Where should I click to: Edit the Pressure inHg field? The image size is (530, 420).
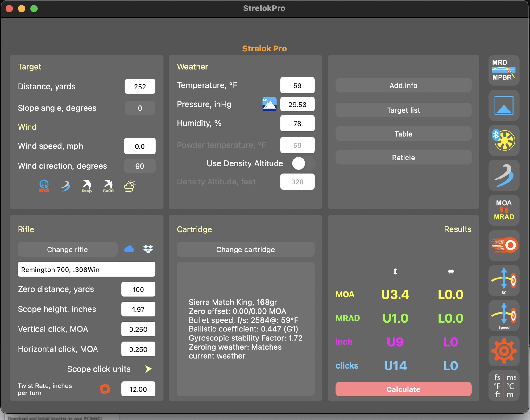(297, 105)
